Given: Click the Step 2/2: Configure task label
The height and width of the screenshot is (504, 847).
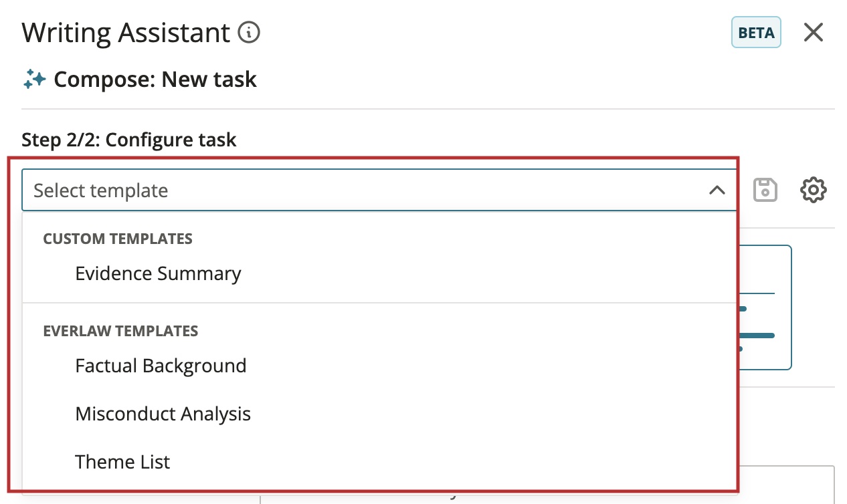Looking at the screenshot, I should coord(129,140).
